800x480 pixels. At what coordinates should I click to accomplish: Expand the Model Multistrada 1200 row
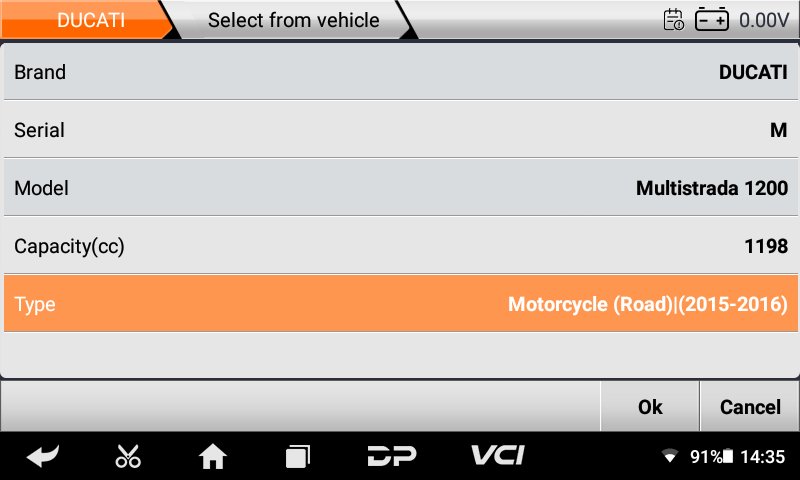[x=400, y=188]
